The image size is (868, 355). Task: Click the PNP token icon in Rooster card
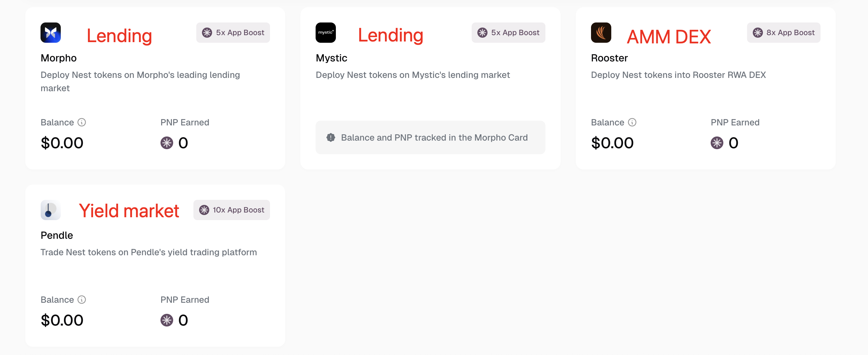pyautogui.click(x=717, y=143)
